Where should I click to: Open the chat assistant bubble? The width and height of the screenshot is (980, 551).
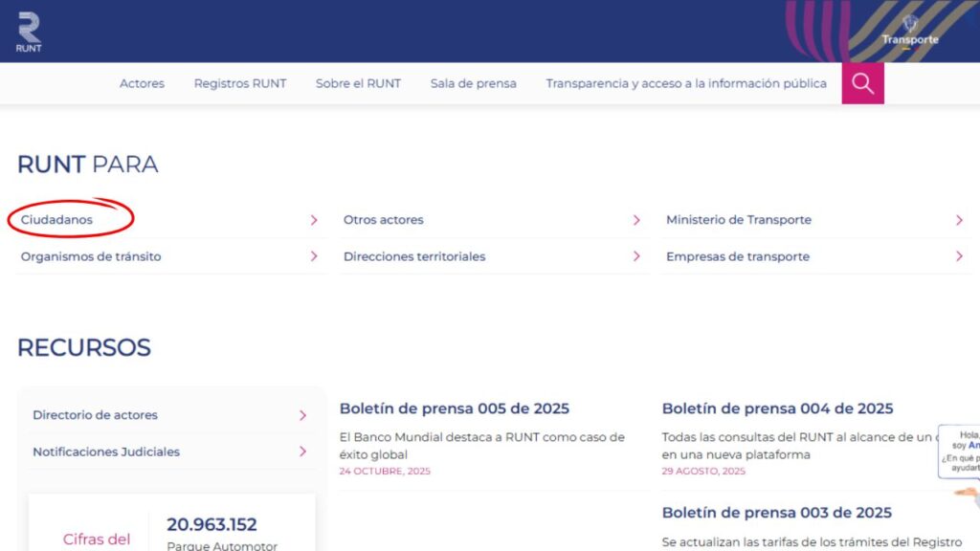(x=960, y=453)
